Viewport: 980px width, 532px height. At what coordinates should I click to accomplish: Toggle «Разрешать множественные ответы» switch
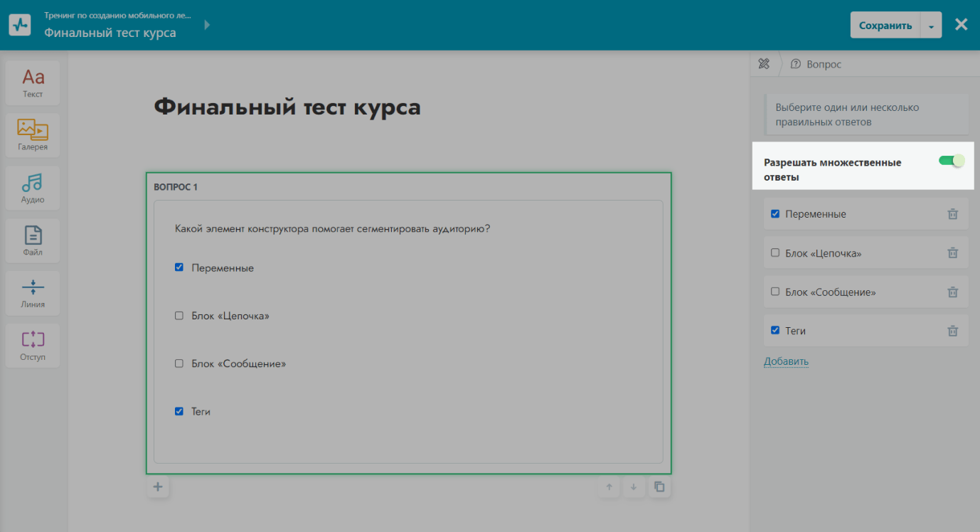952,161
